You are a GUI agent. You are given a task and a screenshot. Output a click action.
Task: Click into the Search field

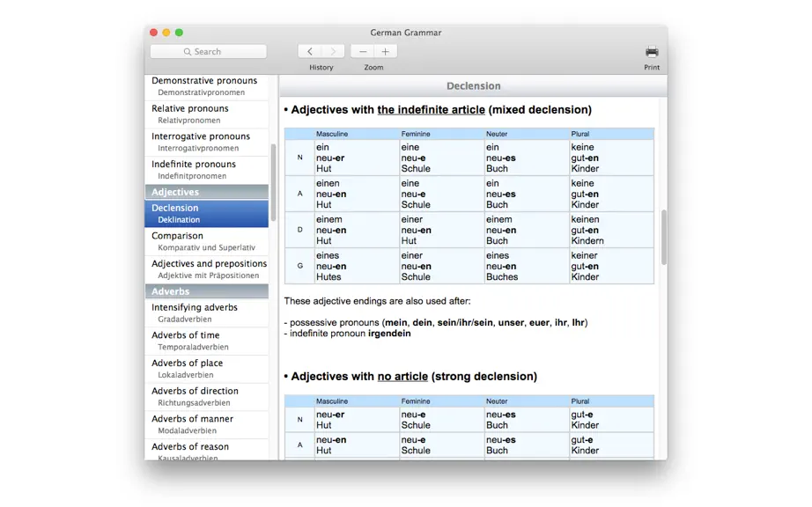[x=208, y=51]
